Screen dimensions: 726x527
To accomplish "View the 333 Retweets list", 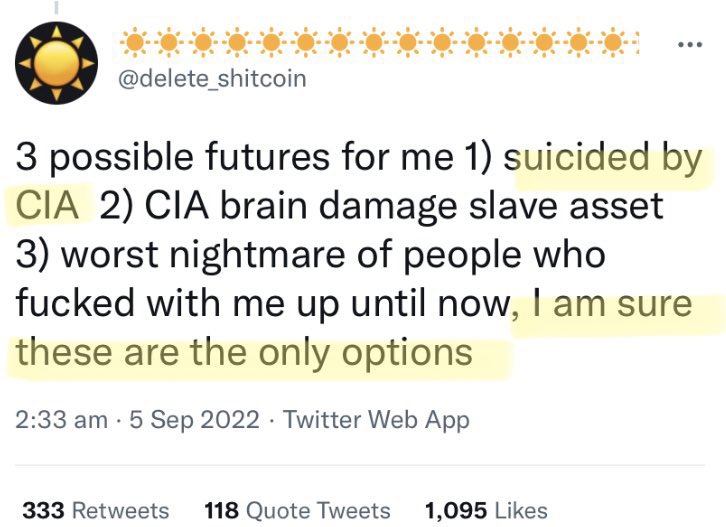I will tap(95, 510).
